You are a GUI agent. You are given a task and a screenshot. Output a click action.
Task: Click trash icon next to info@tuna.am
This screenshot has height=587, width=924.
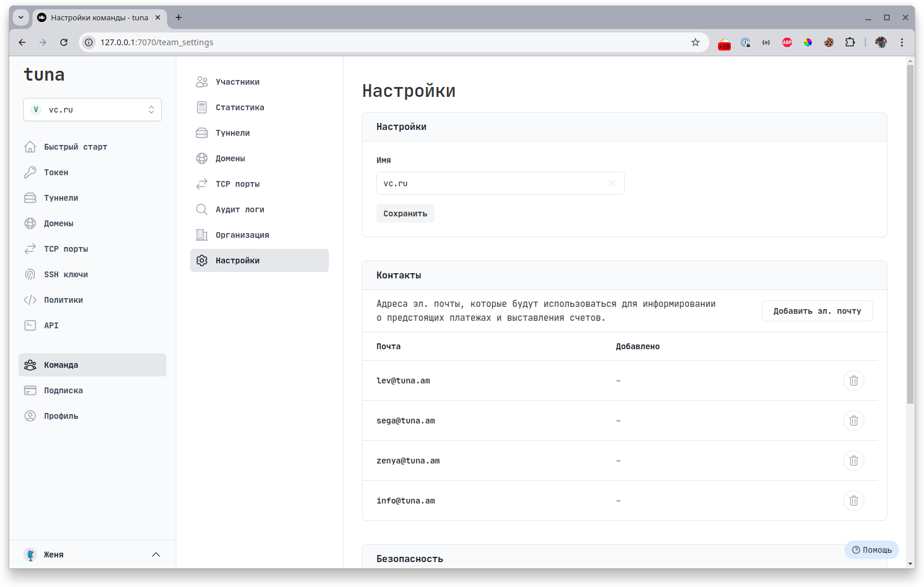[x=853, y=501]
